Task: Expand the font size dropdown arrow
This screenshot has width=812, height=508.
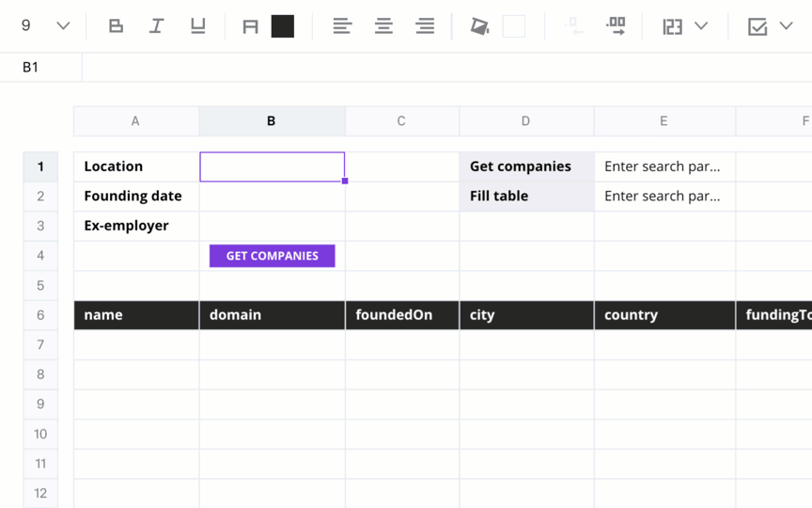Action: coord(63,25)
